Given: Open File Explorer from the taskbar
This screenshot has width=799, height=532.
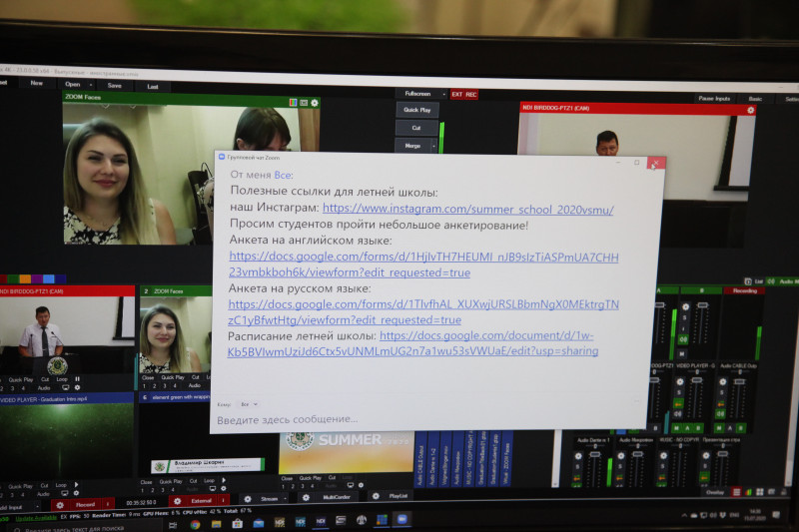Looking at the screenshot, I should pyautogui.click(x=216, y=524).
